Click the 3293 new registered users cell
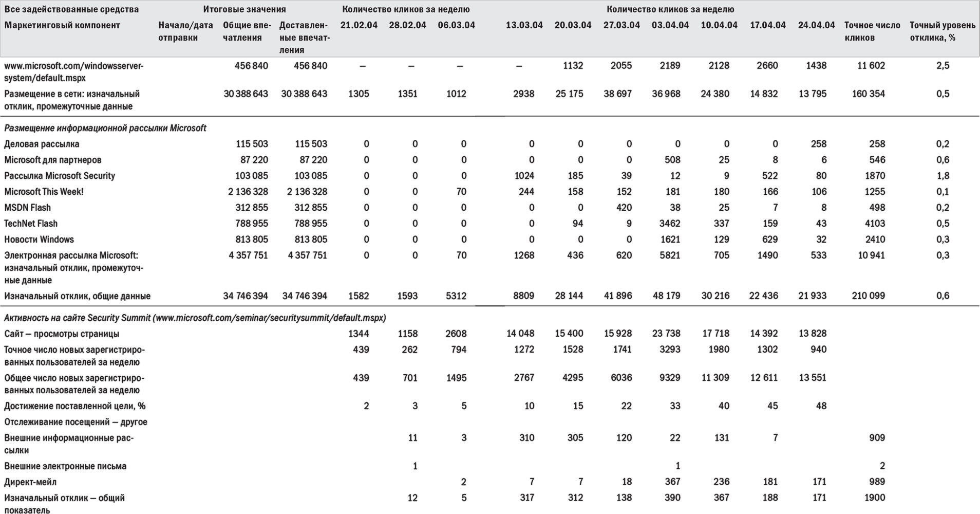 click(670, 350)
